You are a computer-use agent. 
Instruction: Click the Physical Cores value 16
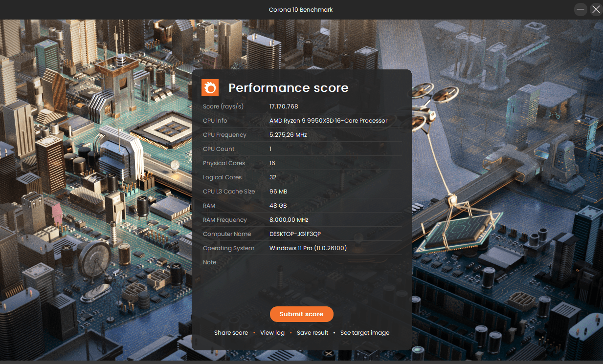(272, 163)
